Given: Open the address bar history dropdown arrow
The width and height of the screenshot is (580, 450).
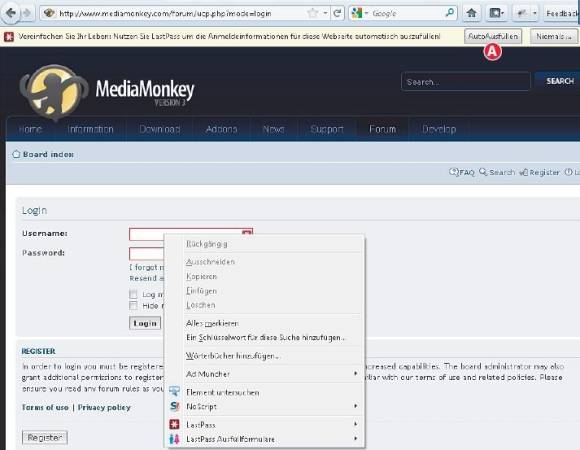Looking at the screenshot, I should coord(325,13).
